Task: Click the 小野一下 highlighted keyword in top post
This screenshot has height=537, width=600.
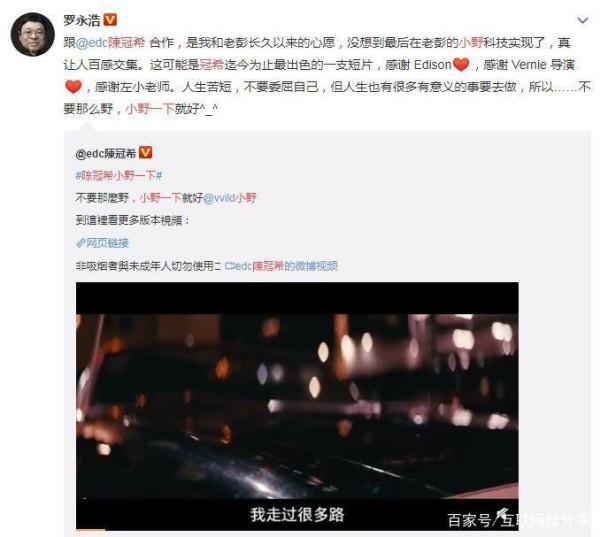Action: (150, 109)
